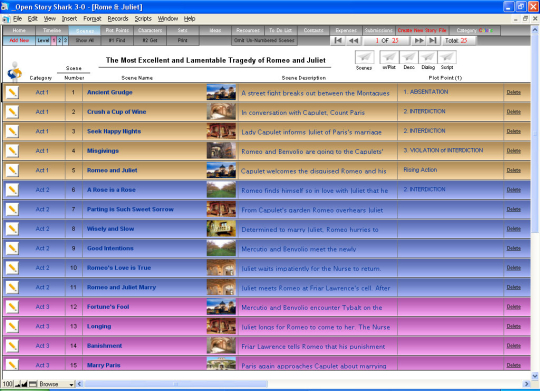This screenshot has width=540, height=391.
Task: Click the pencil icon for Romeo's Love is True
Action: pyautogui.click(x=12, y=268)
